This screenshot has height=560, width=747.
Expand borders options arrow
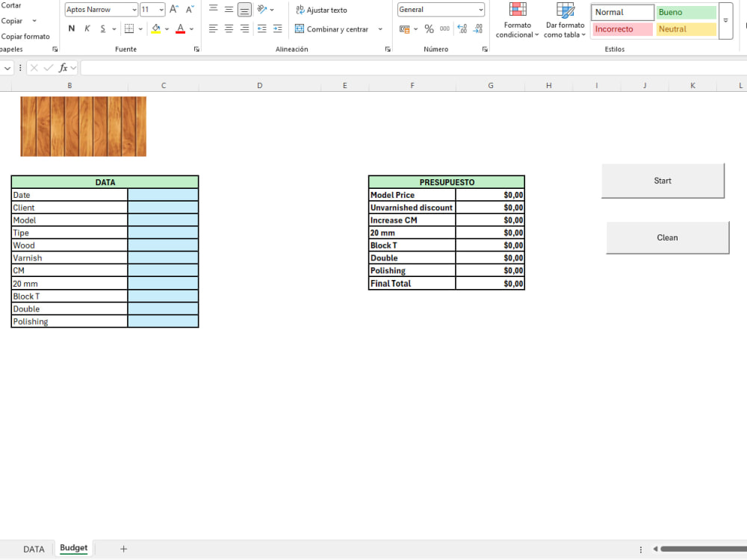140,29
